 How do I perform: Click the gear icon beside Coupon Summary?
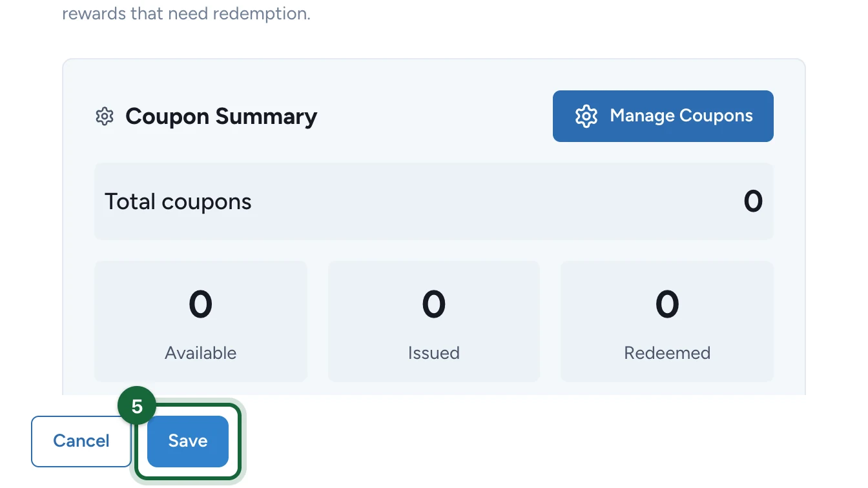(x=105, y=117)
